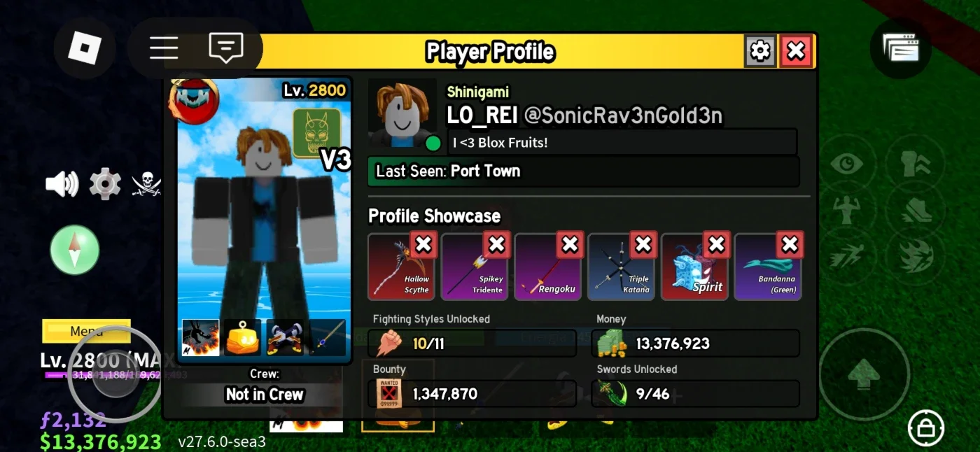
Task: Tap the green compass icon
Action: (75, 250)
